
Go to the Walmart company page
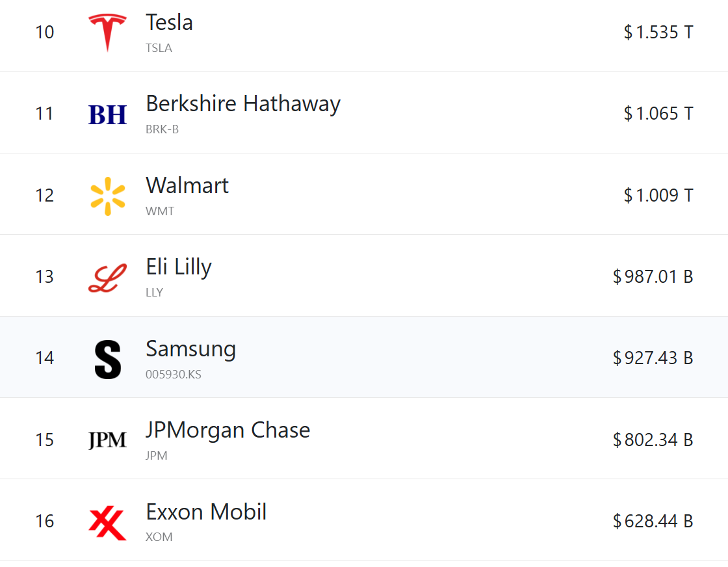(187, 186)
